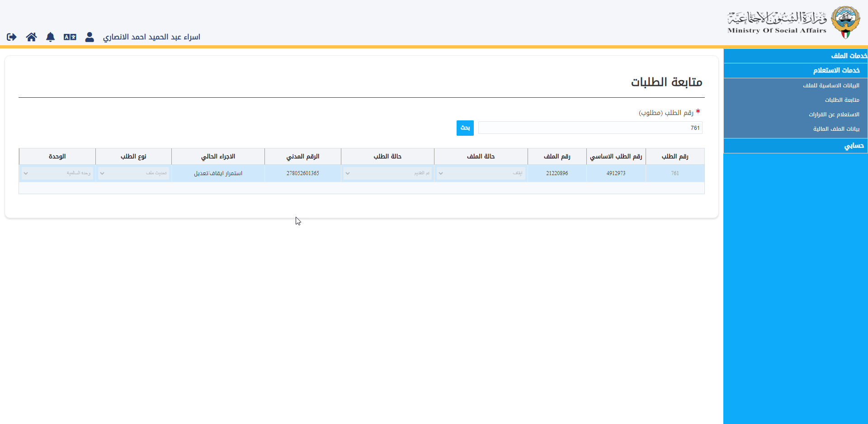Open the notifications bell
868x424 pixels.
50,37
